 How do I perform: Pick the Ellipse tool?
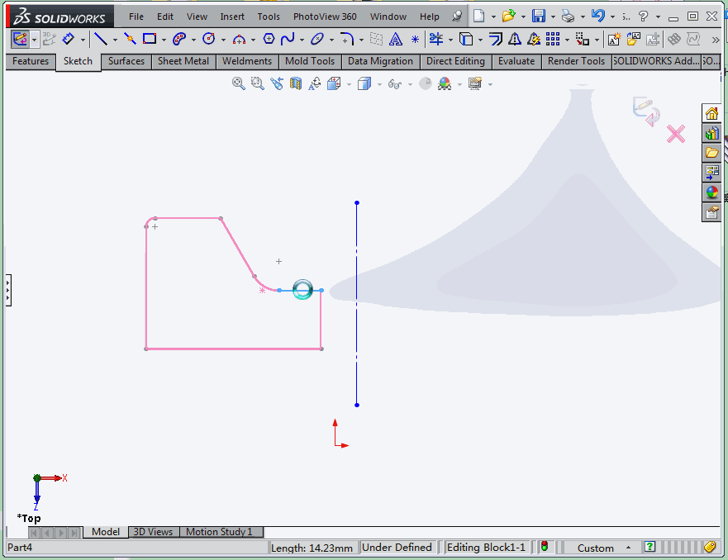click(317, 39)
